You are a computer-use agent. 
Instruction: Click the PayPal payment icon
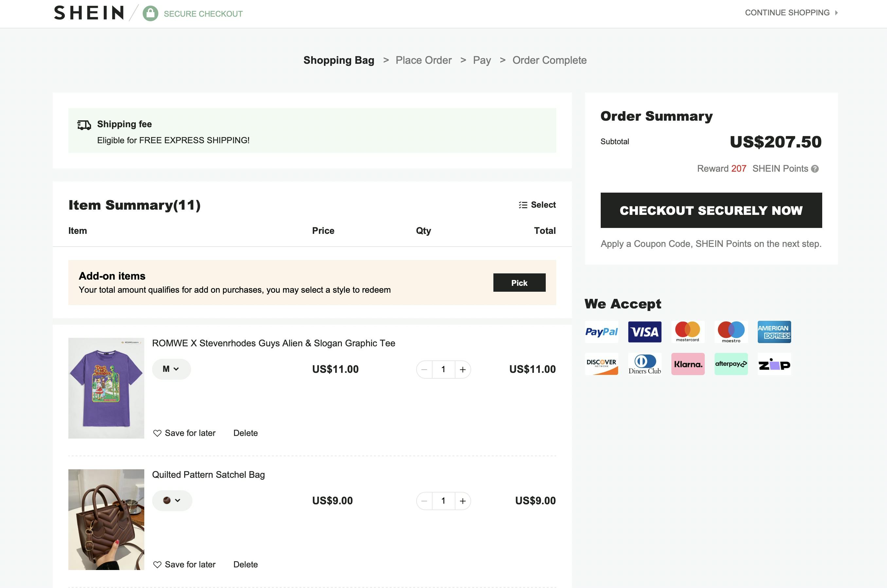pos(601,331)
